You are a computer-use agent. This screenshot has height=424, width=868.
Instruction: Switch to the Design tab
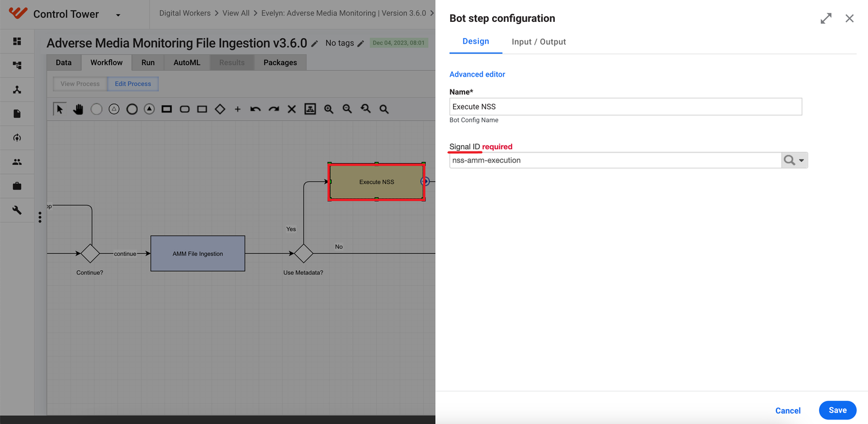[x=476, y=41]
